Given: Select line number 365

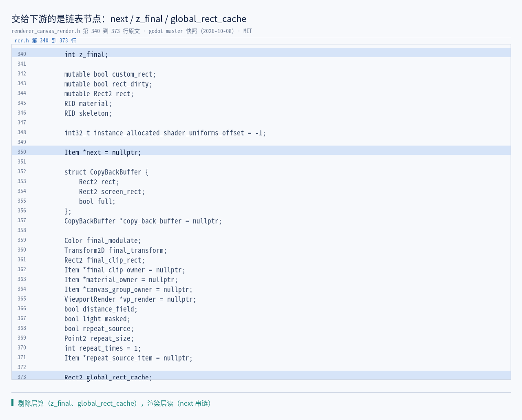Looking at the screenshot, I should [22, 298].
